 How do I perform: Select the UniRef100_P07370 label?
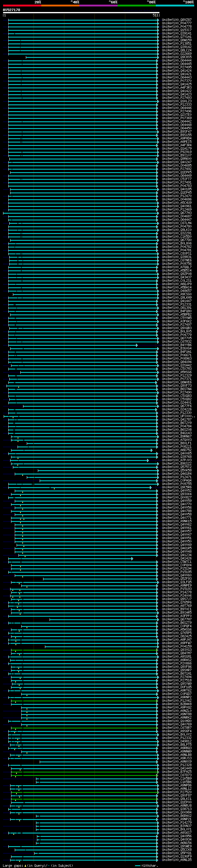point(177,81)
